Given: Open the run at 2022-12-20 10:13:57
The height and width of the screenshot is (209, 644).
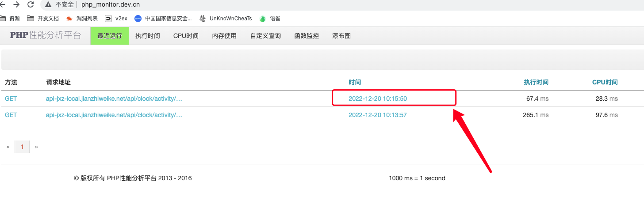Looking at the screenshot, I should click(377, 115).
